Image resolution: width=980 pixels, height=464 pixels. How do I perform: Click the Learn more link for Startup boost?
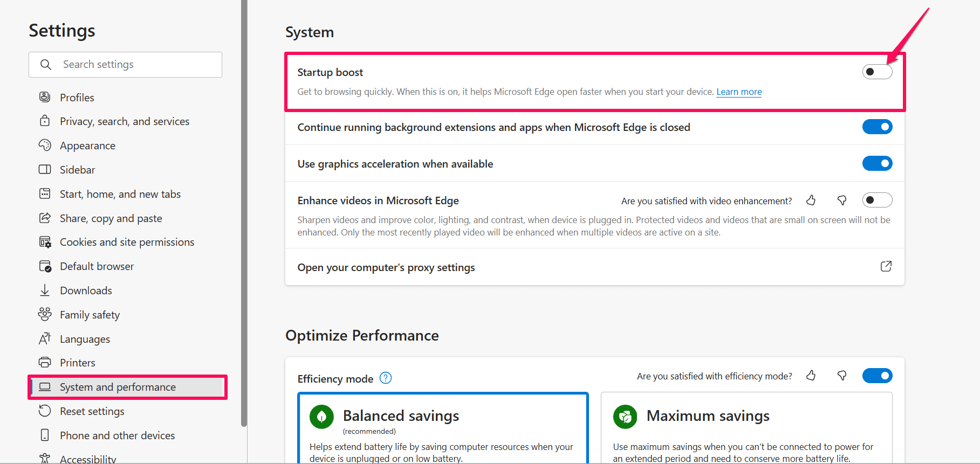pos(739,92)
